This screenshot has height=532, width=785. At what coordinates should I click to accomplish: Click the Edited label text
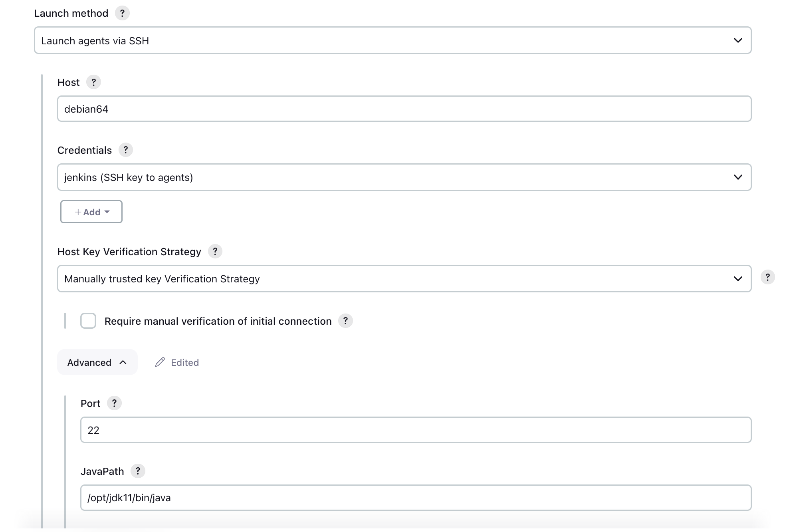coord(185,363)
